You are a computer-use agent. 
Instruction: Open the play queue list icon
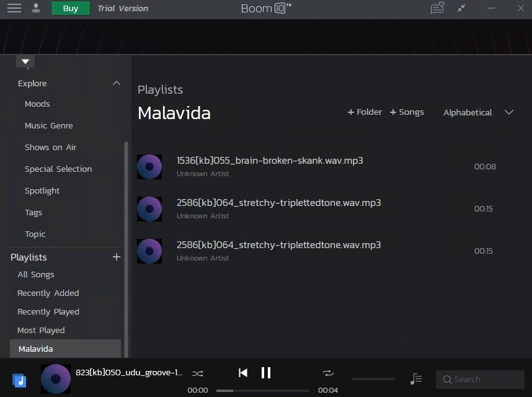point(416,378)
